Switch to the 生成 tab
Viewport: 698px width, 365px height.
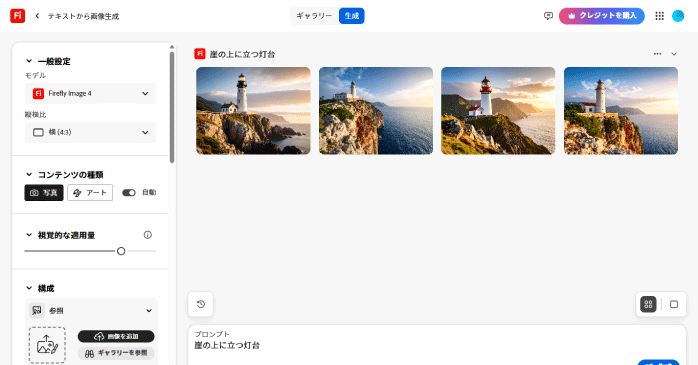click(352, 16)
